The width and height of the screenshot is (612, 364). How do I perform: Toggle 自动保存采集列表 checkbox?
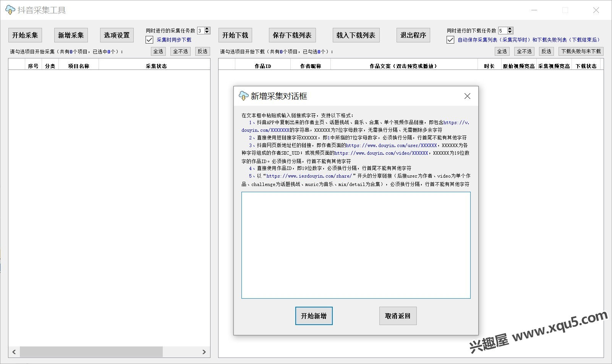tap(450, 40)
